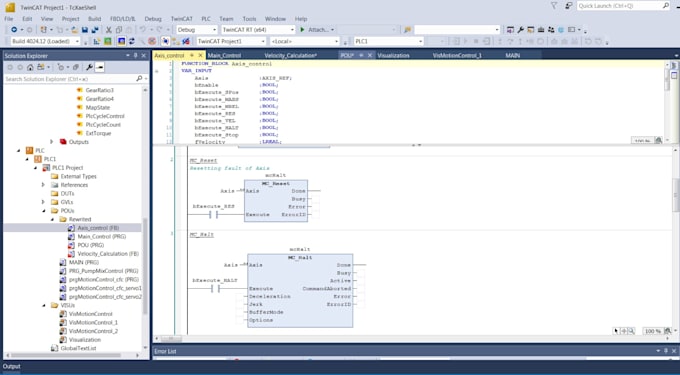Image resolution: width=680 pixels, height=375 pixels.
Task: Click the Reload Devices icon
Action: [x=132, y=41]
